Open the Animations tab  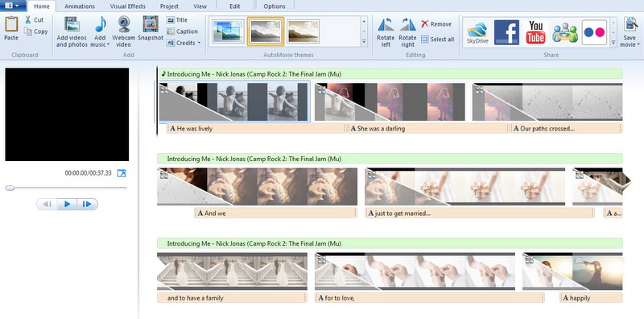(80, 6)
